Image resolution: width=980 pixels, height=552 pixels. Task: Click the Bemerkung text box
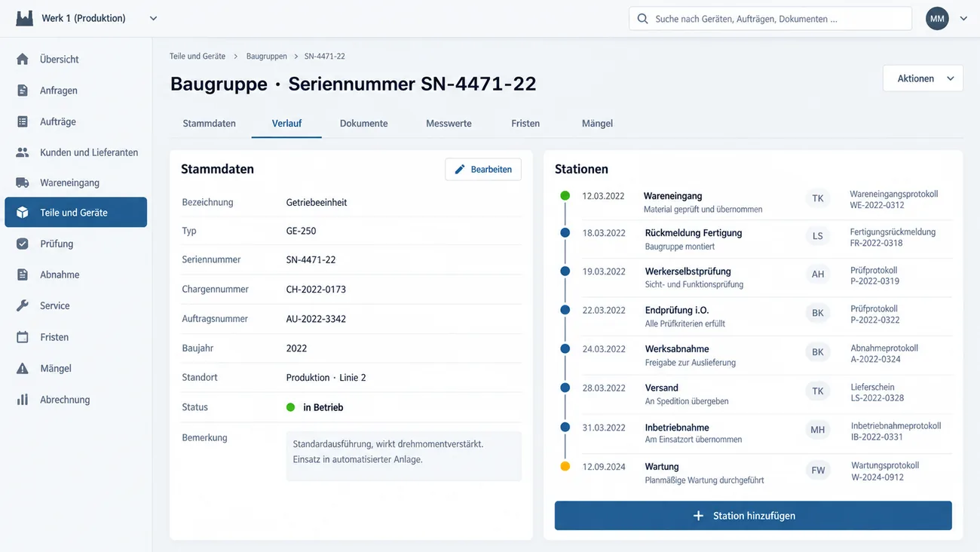[x=403, y=455]
